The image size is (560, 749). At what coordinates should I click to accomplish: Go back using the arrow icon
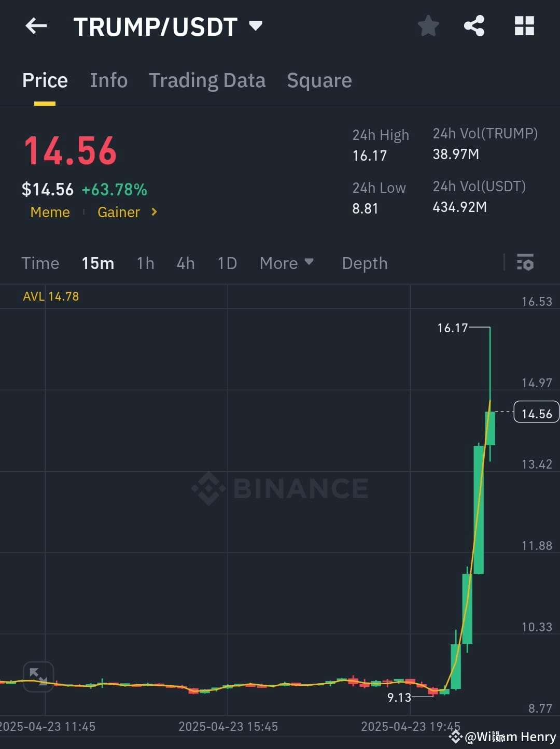click(36, 25)
